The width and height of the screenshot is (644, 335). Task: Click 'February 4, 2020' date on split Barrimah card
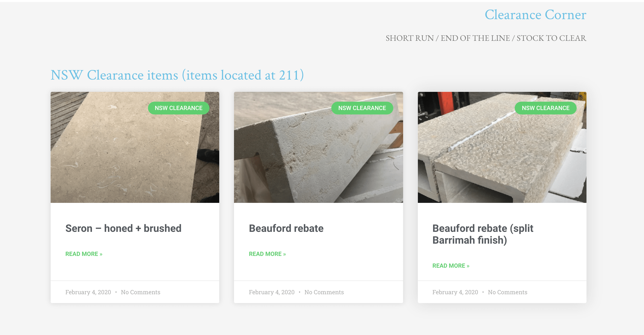455,292
